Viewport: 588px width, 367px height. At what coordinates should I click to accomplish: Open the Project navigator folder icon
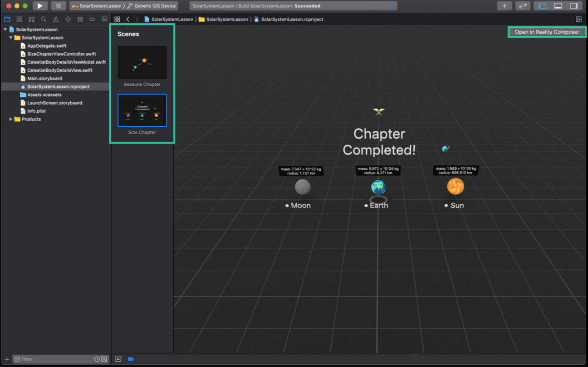tap(7, 20)
